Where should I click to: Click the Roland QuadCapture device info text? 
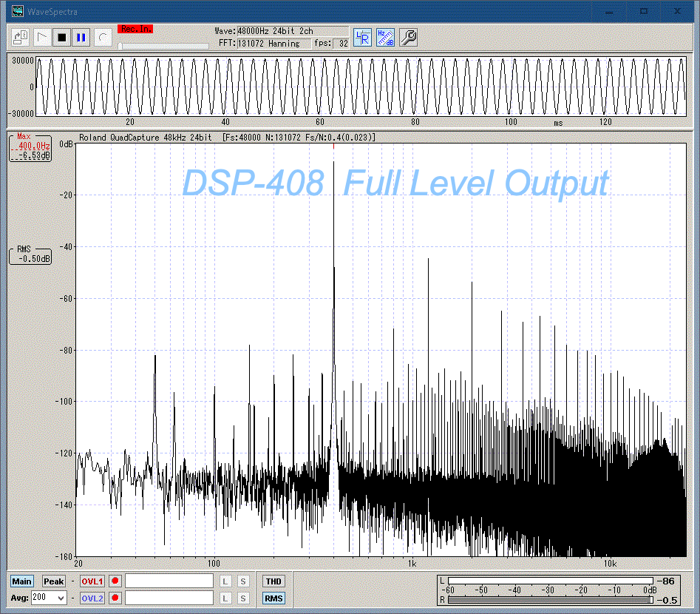145,138
